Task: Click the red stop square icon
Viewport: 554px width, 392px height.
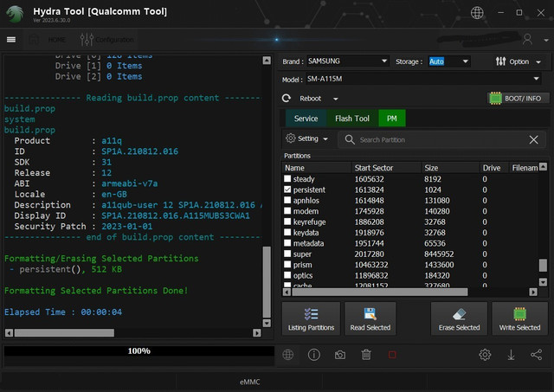Action: [392, 355]
